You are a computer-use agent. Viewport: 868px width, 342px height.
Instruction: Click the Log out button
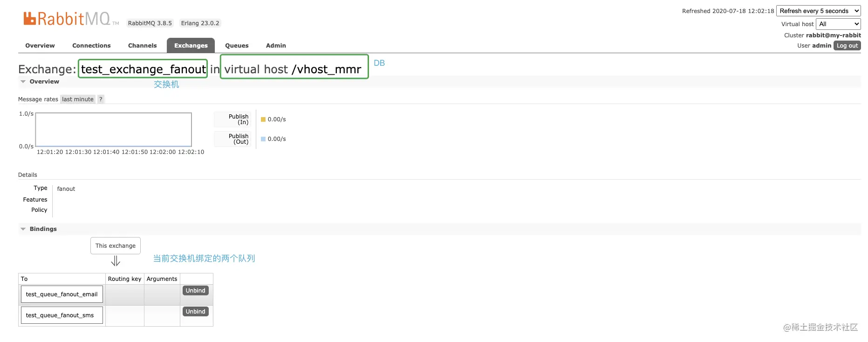point(847,46)
